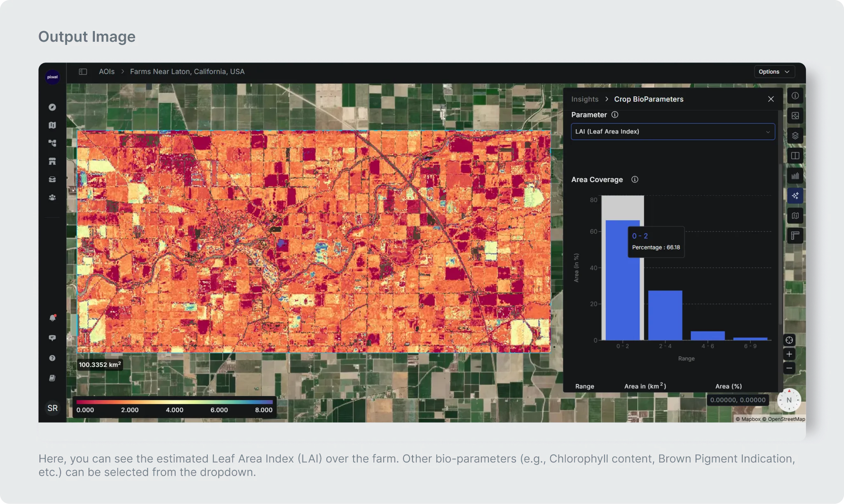The image size is (844, 504).
Task: Open the help question mark icon
Action: click(52, 358)
